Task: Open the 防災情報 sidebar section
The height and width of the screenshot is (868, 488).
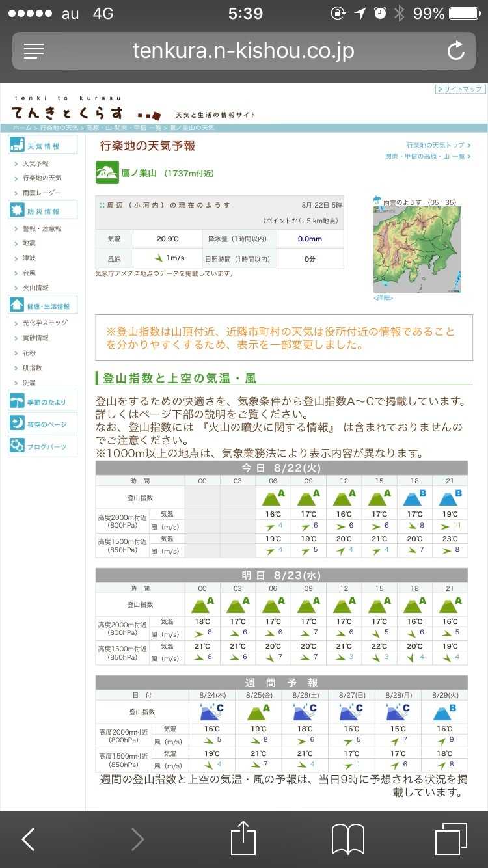Action: [x=43, y=210]
